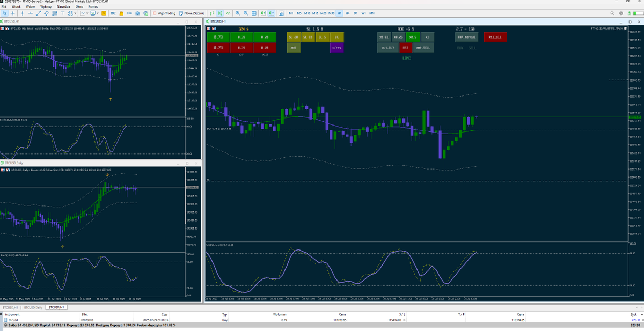The width and height of the screenshot is (644, 331).
Task: Select the MN timeframe
Action: (x=372, y=13)
